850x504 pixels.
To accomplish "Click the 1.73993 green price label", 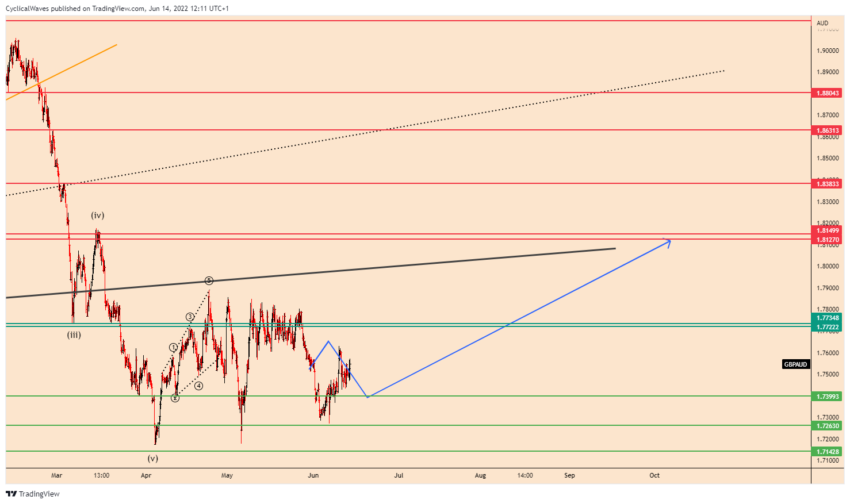I will pyautogui.click(x=826, y=397).
